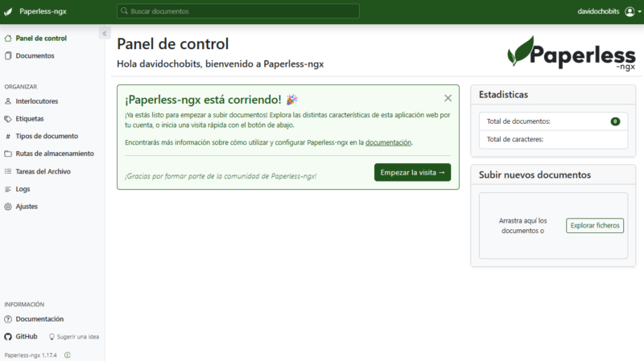Click the Paperless-ngx leaf logo in header

coord(8,12)
